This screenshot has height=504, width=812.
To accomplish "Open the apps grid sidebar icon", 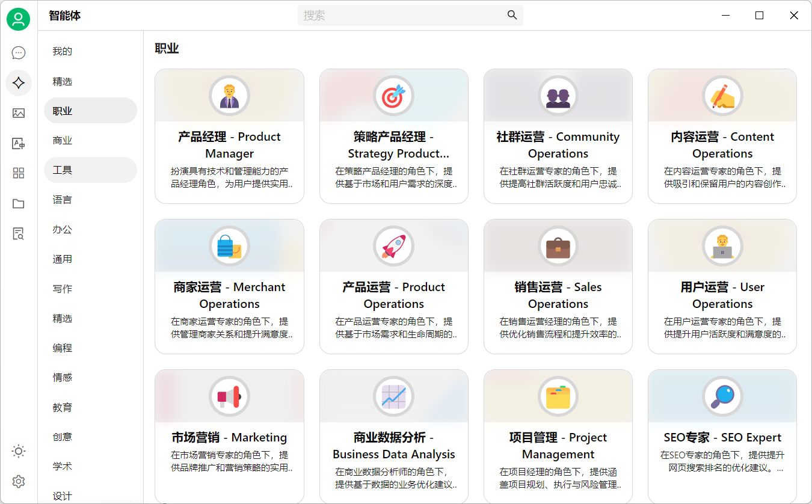I will (18, 173).
